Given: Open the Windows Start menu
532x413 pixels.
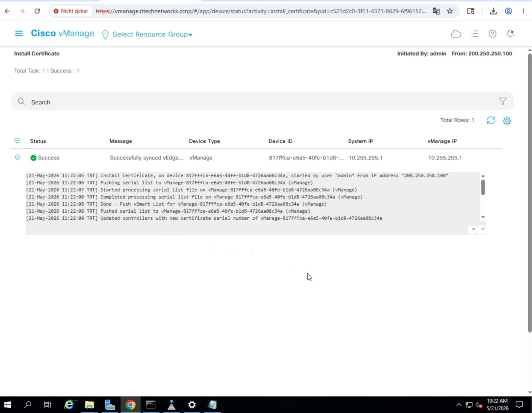Looking at the screenshot, I should [x=7, y=404].
